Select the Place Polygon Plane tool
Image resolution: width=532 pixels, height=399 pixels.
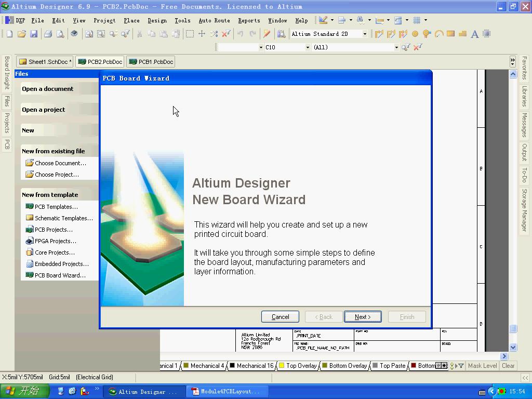[x=462, y=34]
